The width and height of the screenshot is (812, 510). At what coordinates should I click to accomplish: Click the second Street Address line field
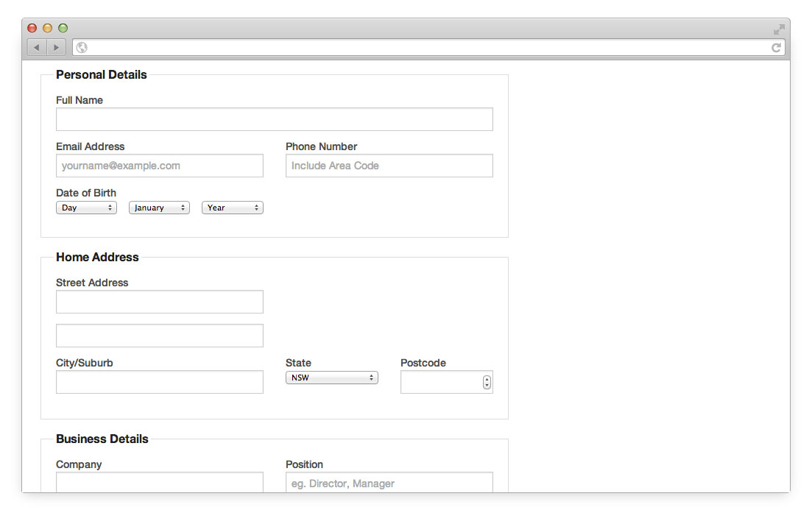159,336
